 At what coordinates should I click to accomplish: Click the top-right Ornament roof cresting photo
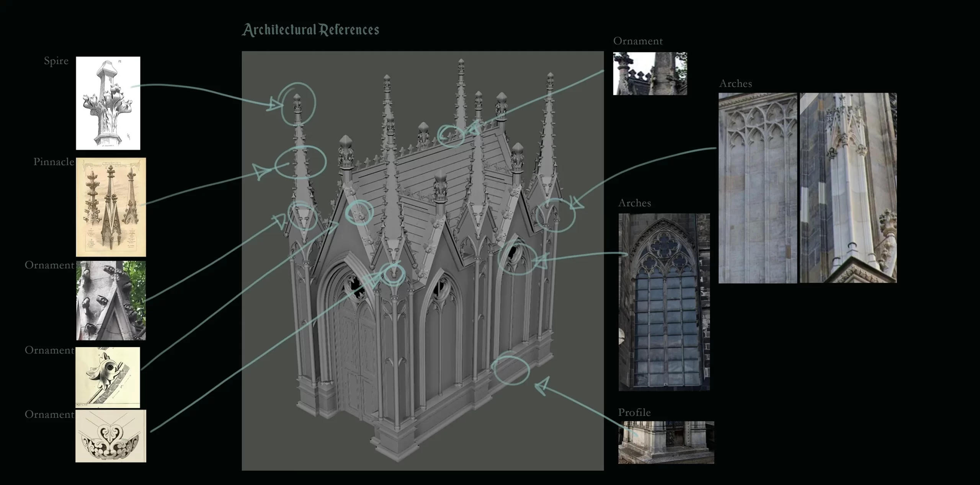650,73
